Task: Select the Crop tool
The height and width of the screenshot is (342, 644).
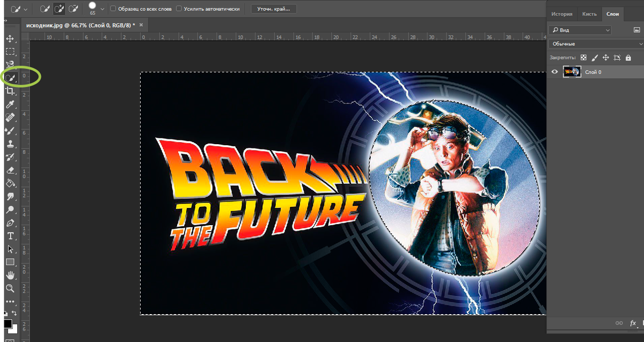Action: (x=10, y=91)
